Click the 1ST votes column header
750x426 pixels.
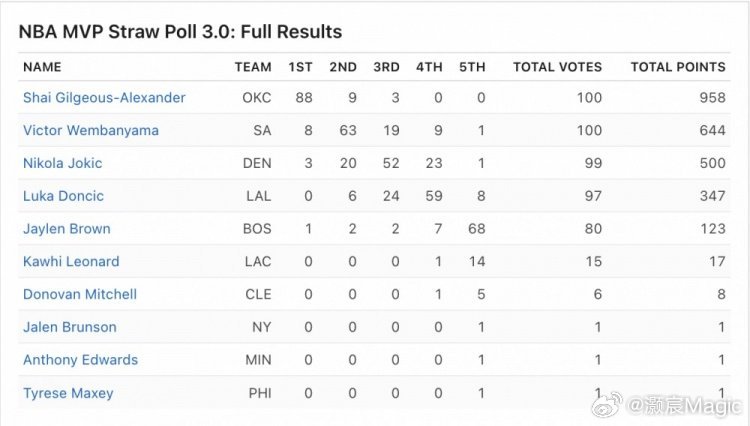coord(300,67)
